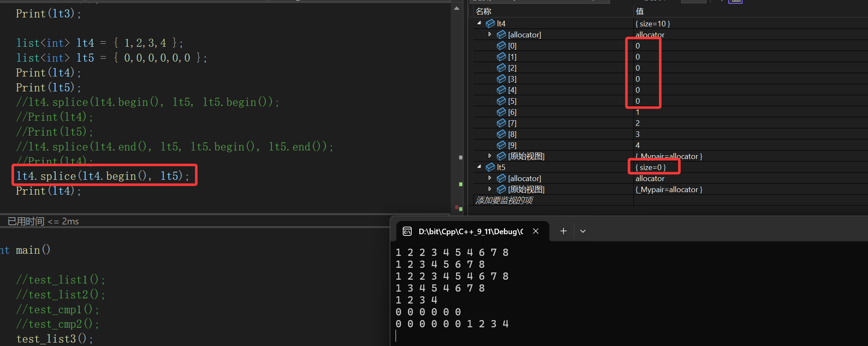
Task: Open a new terminal tab with plus button
Action: [563, 231]
